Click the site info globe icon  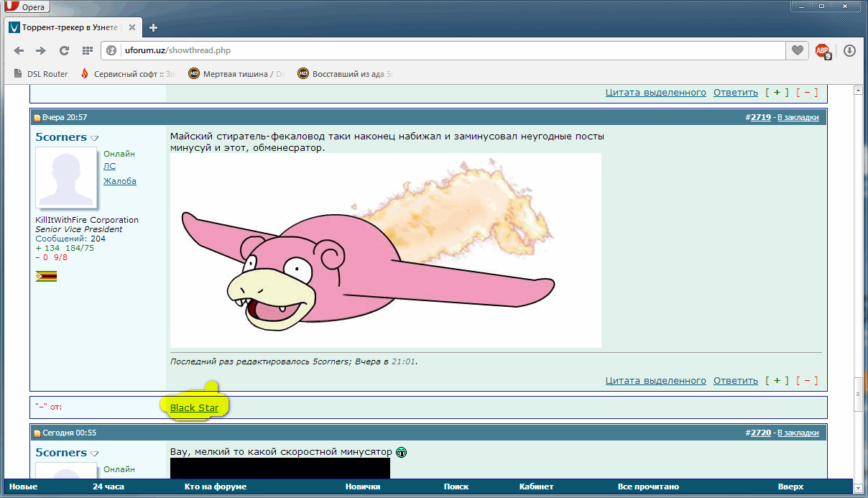point(112,50)
